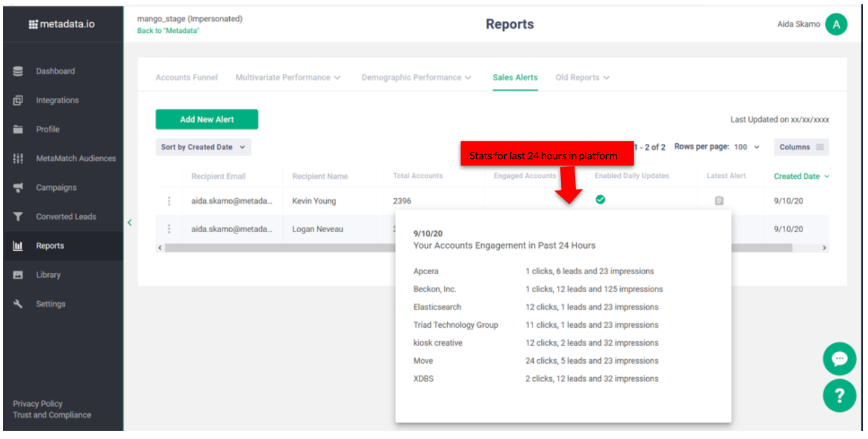868x439 pixels.
Task: Switch to the Accounts Funnel tab
Action: (187, 78)
